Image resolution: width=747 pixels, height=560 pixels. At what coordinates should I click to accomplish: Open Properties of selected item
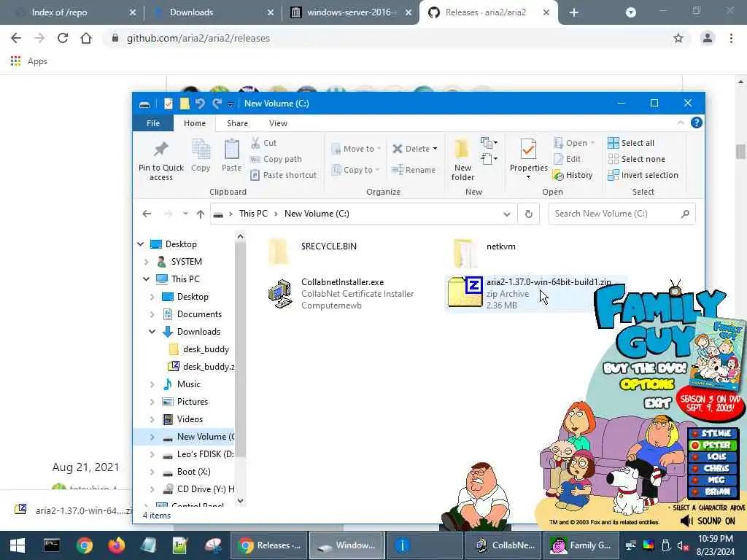528,159
